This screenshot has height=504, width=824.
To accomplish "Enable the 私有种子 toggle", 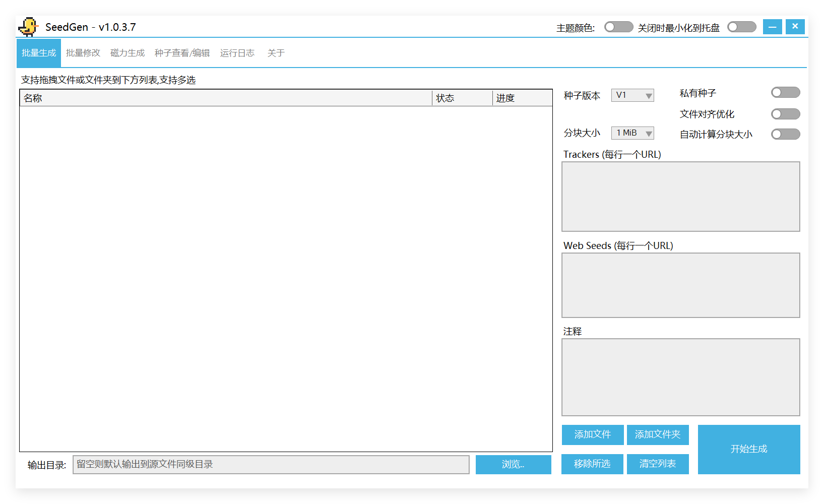I will point(785,92).
